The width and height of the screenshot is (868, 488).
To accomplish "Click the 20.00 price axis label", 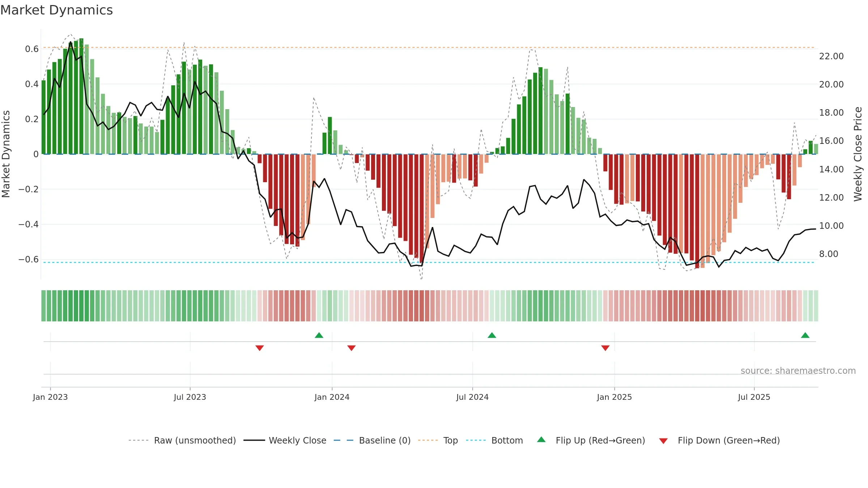I will (x=831, y=85).
